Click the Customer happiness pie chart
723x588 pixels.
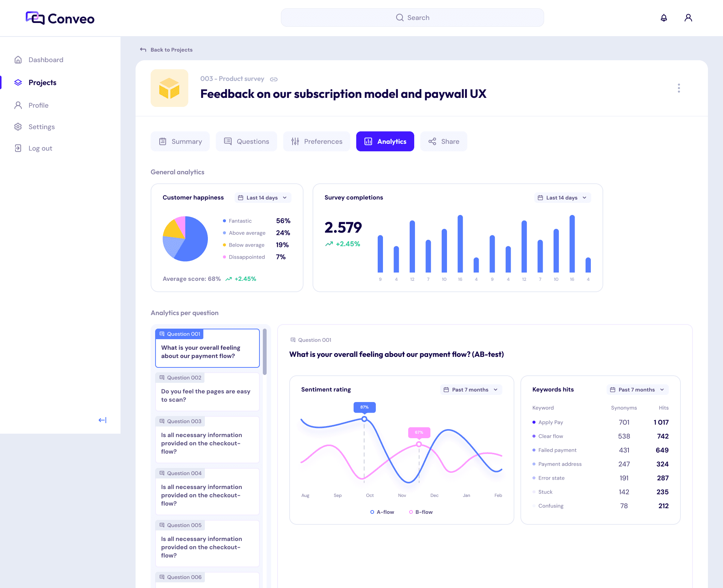click(185, 239)
